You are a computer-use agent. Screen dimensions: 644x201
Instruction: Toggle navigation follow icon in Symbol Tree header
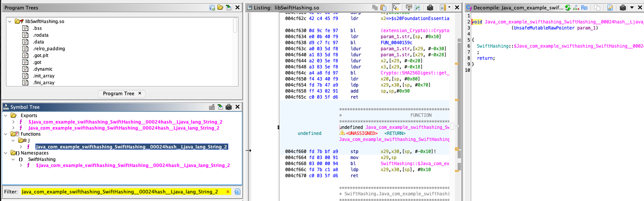pyautogui.click(x=220, y=107)
